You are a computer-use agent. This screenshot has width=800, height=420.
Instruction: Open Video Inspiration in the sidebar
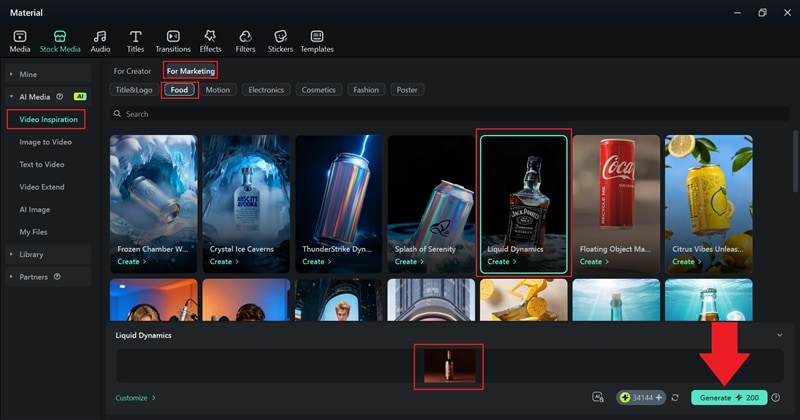pyautogui.click(x=48, y=119)
